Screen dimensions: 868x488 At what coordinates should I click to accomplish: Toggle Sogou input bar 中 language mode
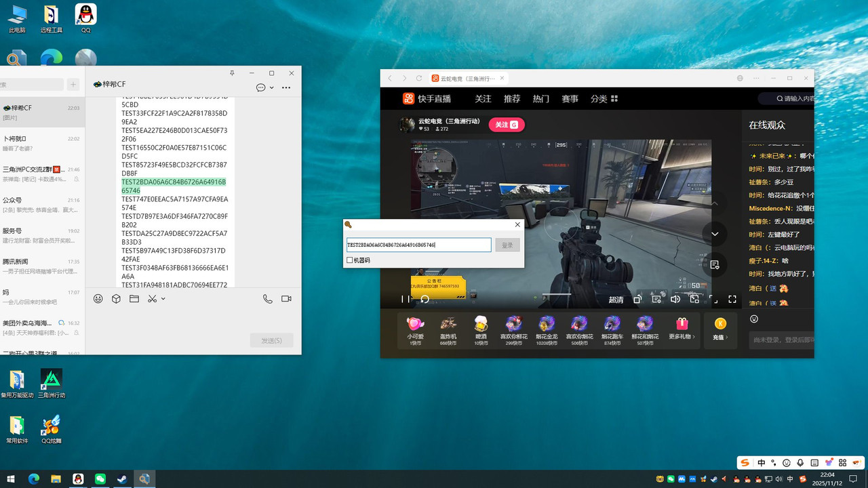tap(762, 463)
